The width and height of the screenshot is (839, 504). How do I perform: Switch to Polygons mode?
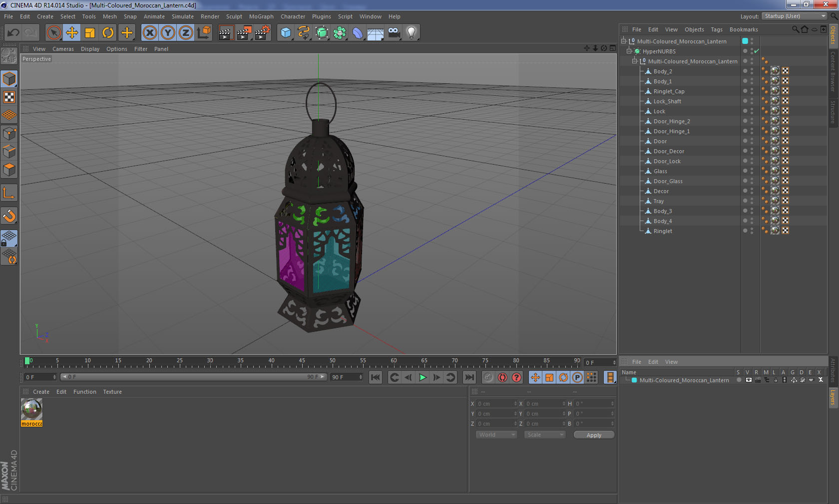pyautogui.click(x=9, y=169)
